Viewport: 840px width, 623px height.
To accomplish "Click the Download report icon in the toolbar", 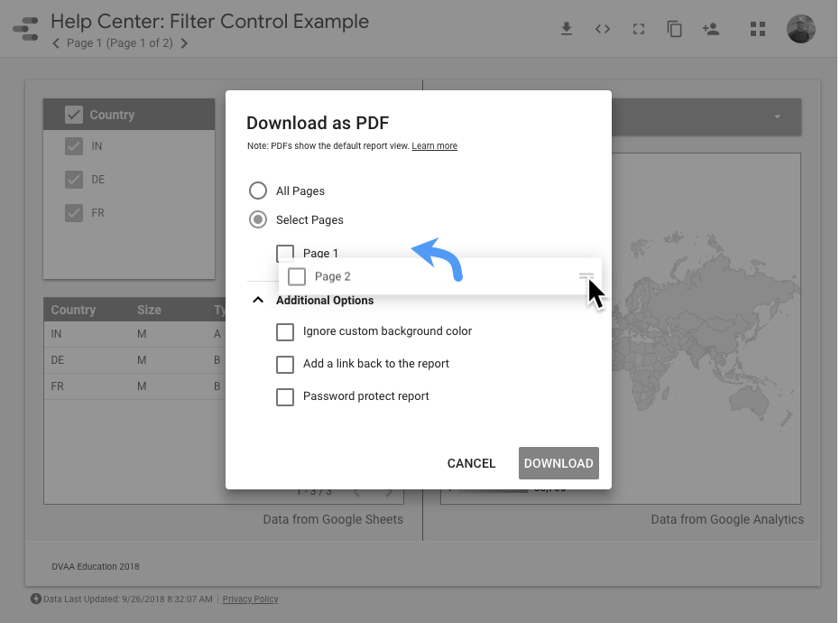I will (x=567, y=28).
